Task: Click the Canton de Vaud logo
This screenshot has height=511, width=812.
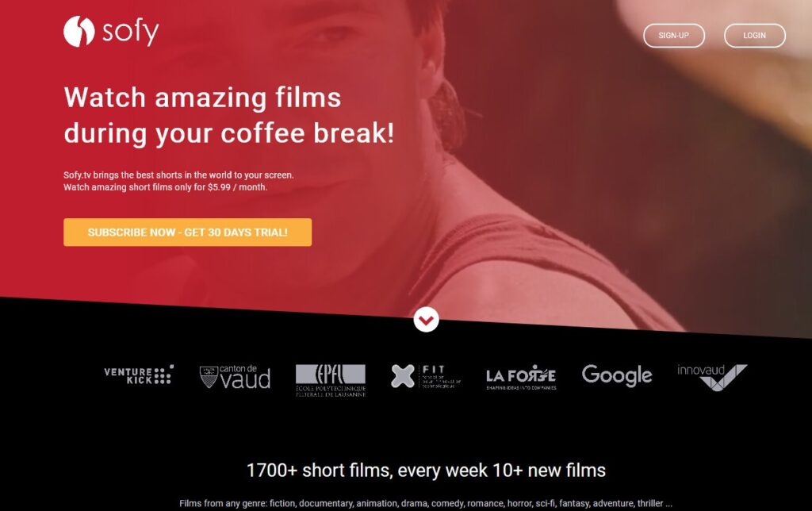Action: click(235, 377)
